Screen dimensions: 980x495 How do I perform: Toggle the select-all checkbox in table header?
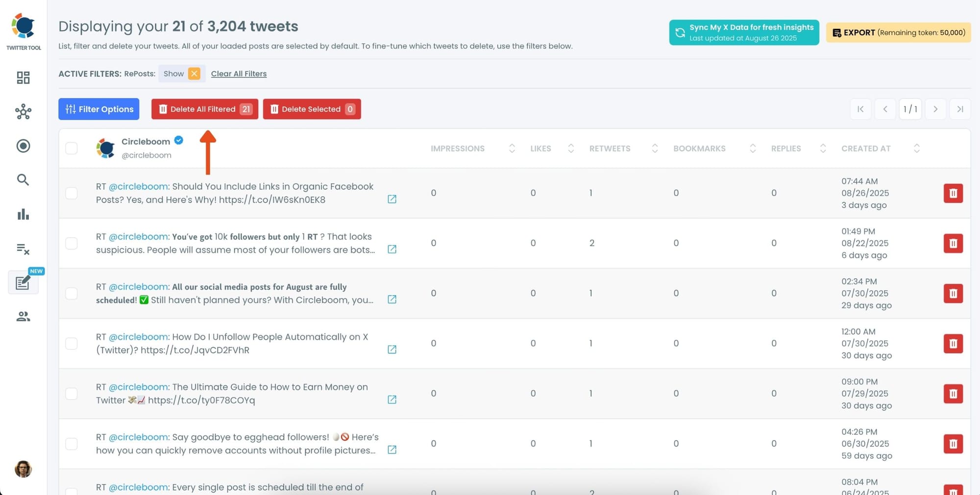[72, 148]
